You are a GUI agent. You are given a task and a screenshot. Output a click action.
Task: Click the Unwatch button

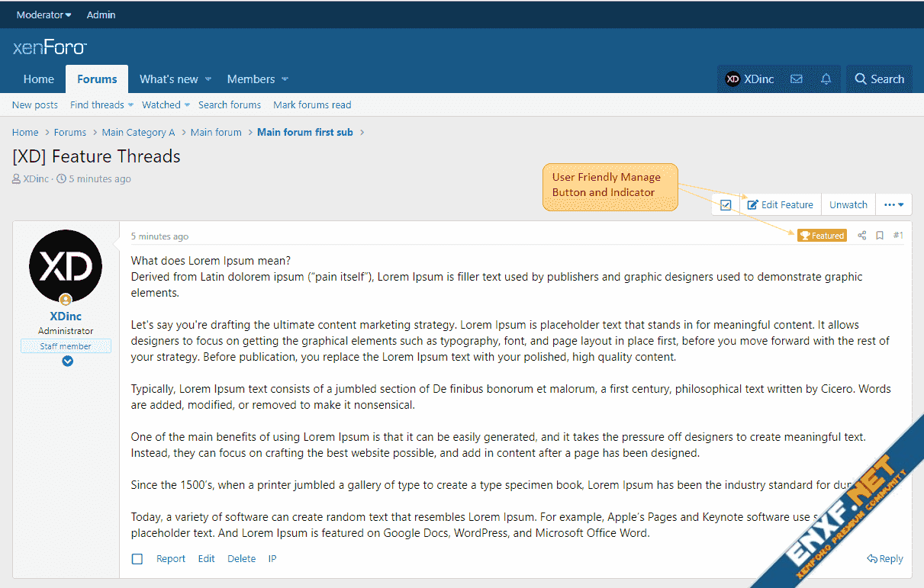click(848, 204)
